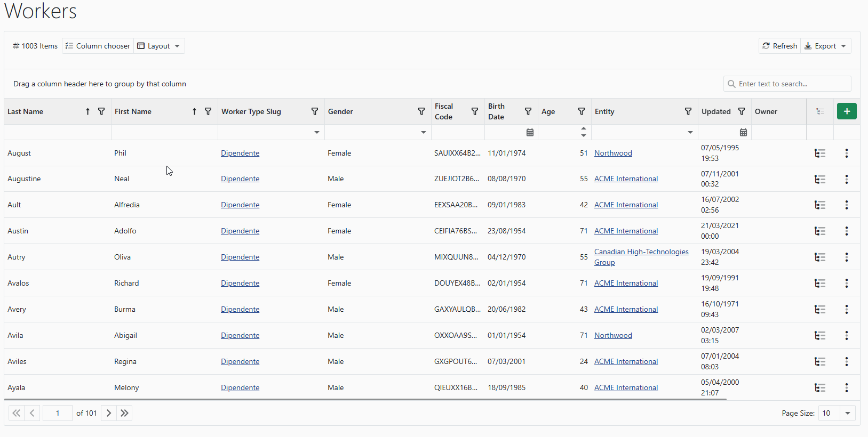The height and width of the screenshot is (437, 868).
Task: Open the Page Size dropdown
Action: click(847, 413)
